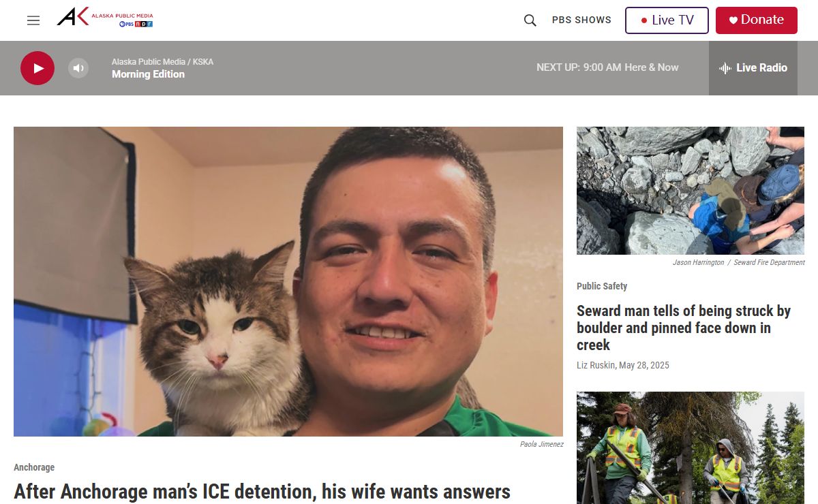Screen dimensions: 818x504
Task: Watch Live TV button
Action: (667, 20)
